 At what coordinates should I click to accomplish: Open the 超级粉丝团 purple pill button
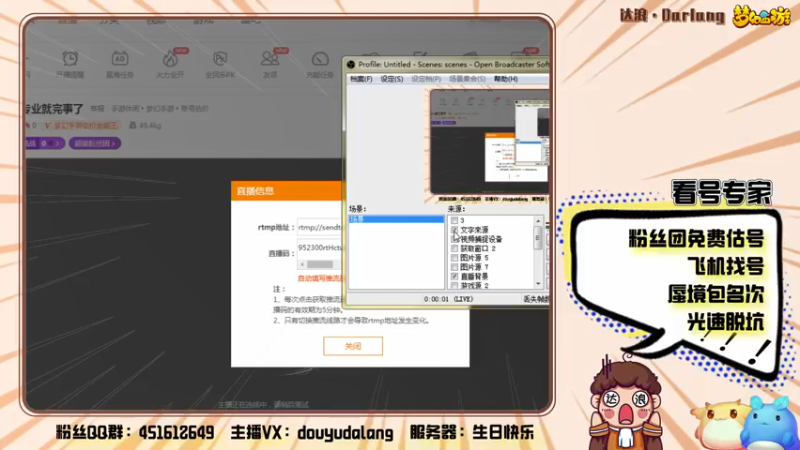click(94, 143)
